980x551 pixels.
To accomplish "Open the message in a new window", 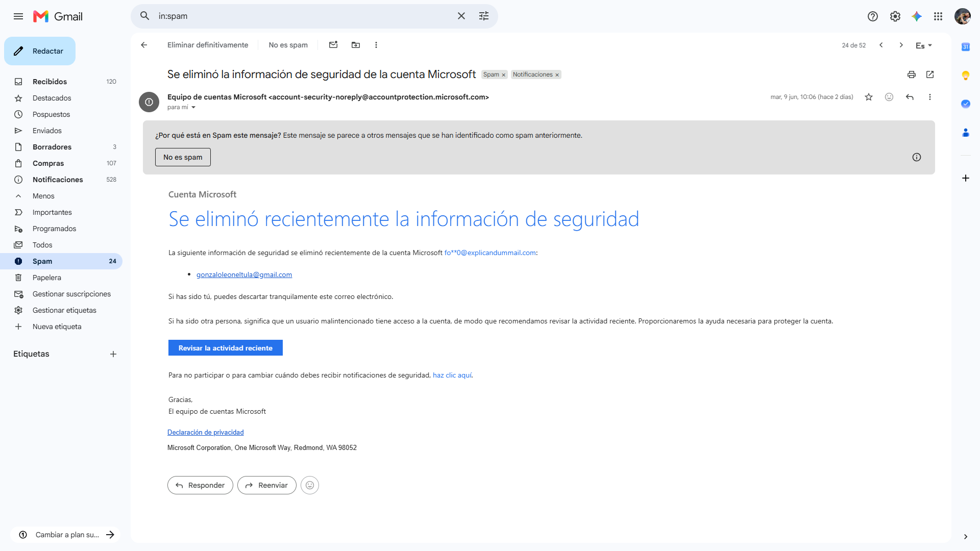I will coord(930,74).
